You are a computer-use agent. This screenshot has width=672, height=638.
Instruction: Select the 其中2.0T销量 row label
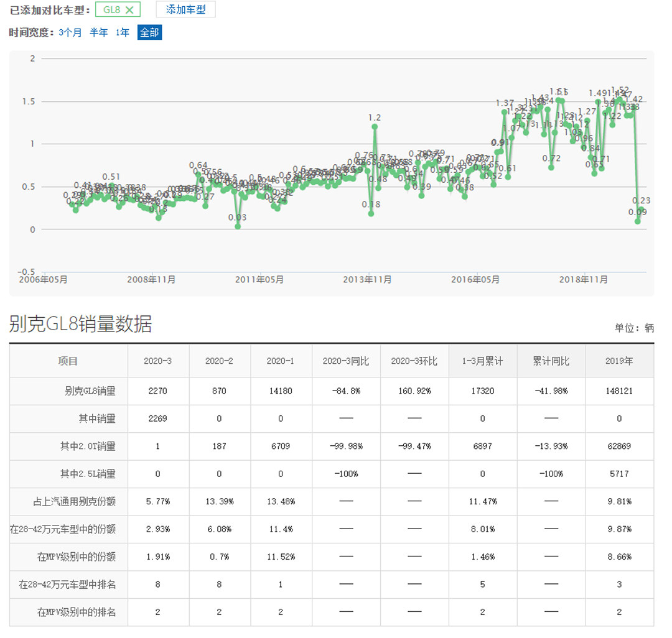(x=88, y=446)
